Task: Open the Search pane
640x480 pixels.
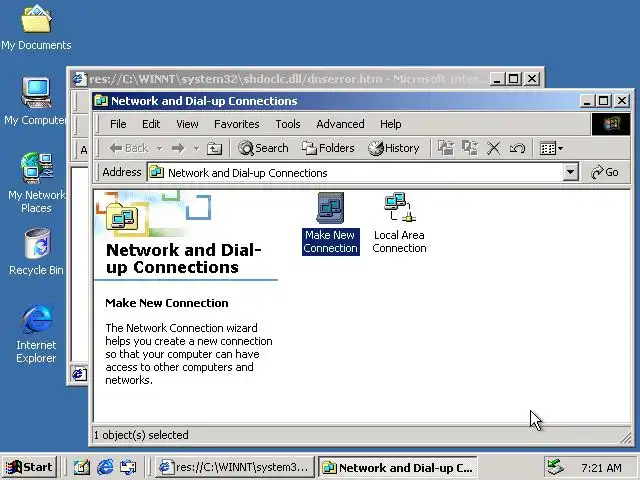Action: point(263,148)
